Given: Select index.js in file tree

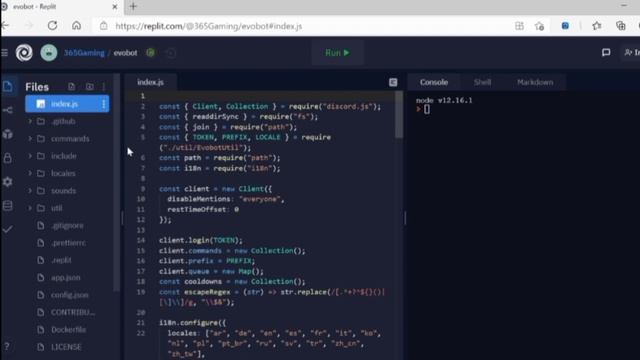Looking at the screenshot, I should pyautogui.click(x=67, y=104).
